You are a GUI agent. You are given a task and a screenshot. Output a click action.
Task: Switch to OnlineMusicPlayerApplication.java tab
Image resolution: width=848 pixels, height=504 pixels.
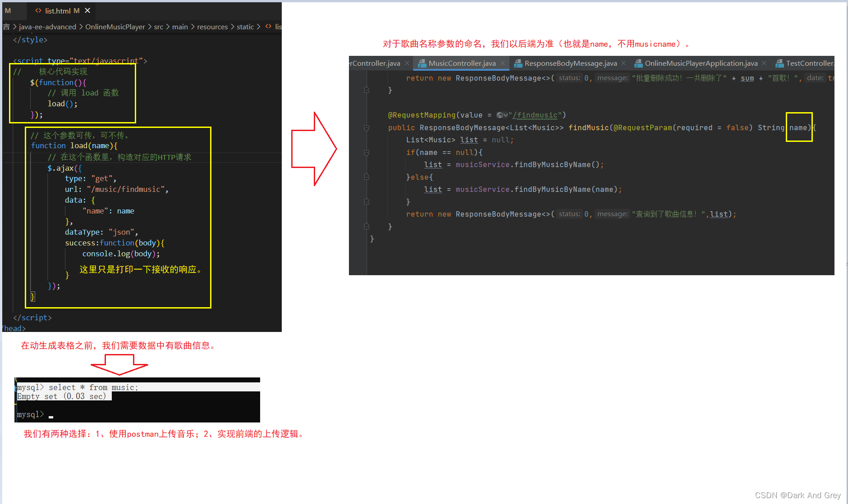click(701, 64)
